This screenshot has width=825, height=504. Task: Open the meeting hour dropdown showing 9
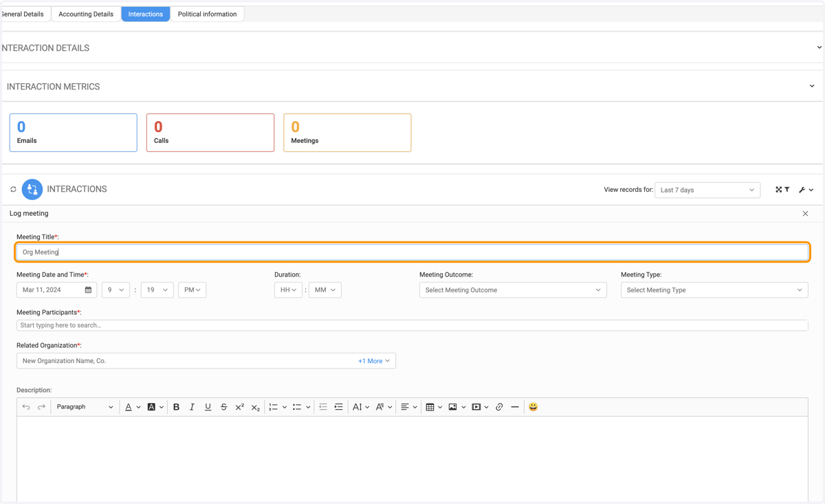click(115, 290)
